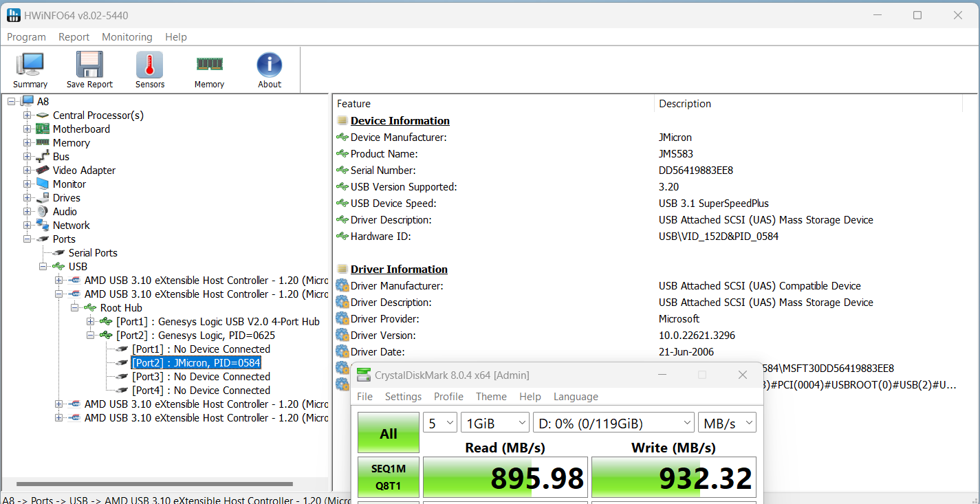Select the JMicron PID=0584 port entry

(196, 363)
